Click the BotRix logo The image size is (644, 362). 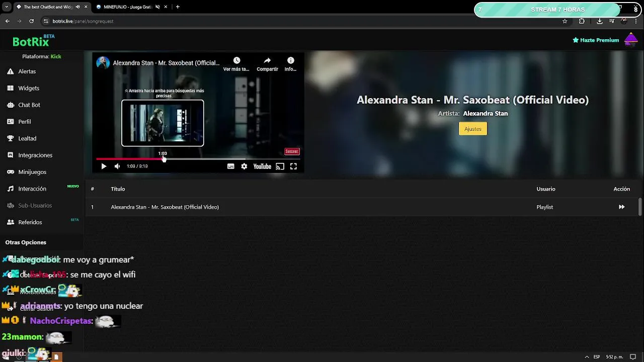click(x=31, y=42)
